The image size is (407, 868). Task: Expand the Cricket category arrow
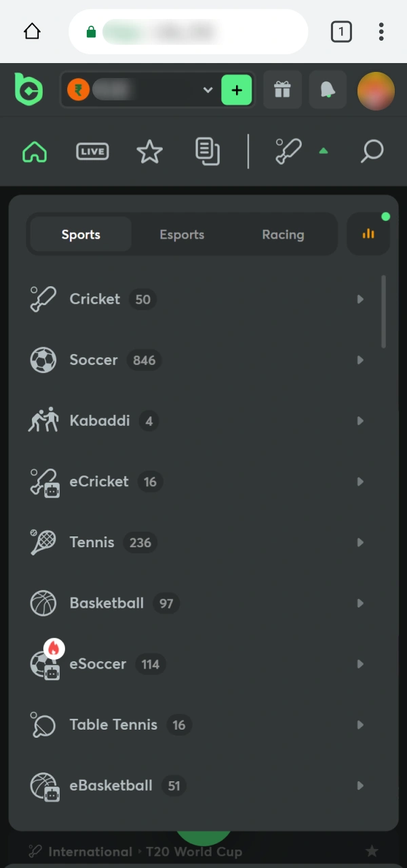pyautogui.click(x=360, y=299)
